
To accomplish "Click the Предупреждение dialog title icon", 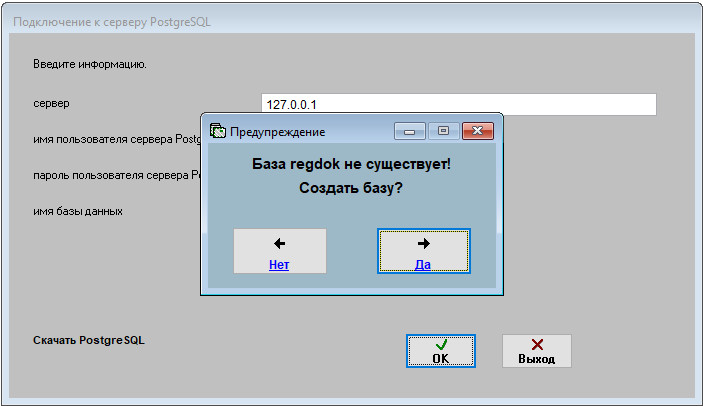I will point(217,131).
